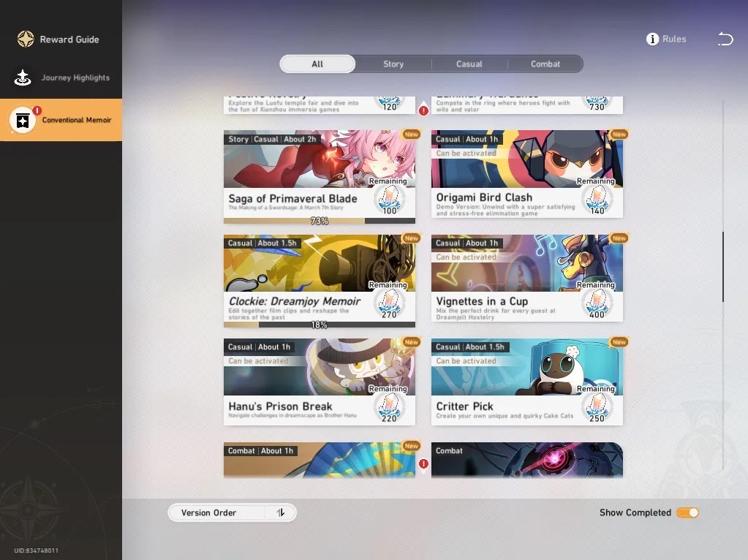Switch to the Casual filter tab

[x=469, y=64]
